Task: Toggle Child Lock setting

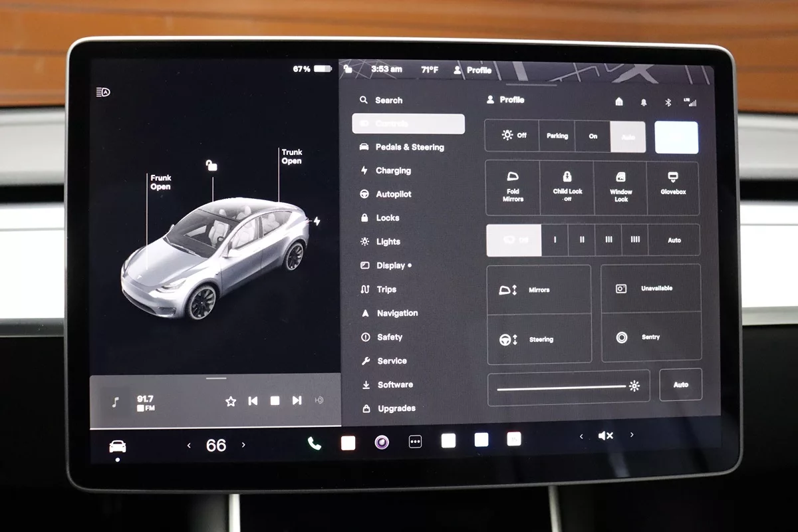Action: coord(567,188)
